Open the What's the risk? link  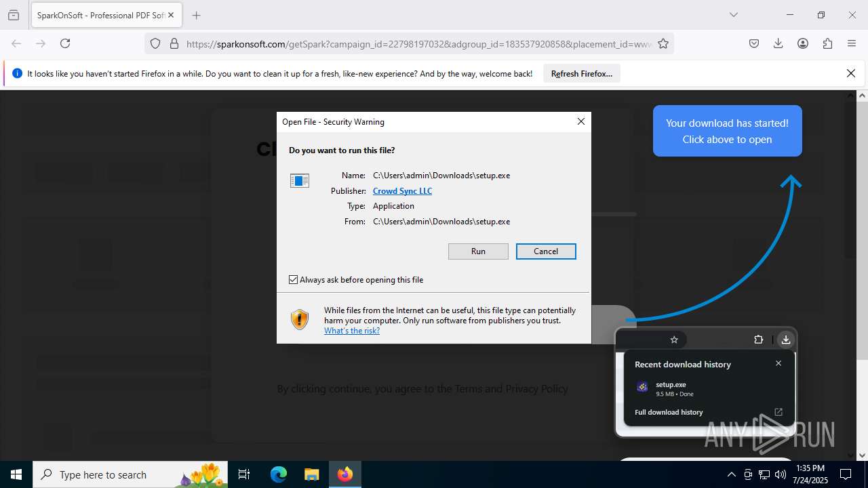point(352,331)
